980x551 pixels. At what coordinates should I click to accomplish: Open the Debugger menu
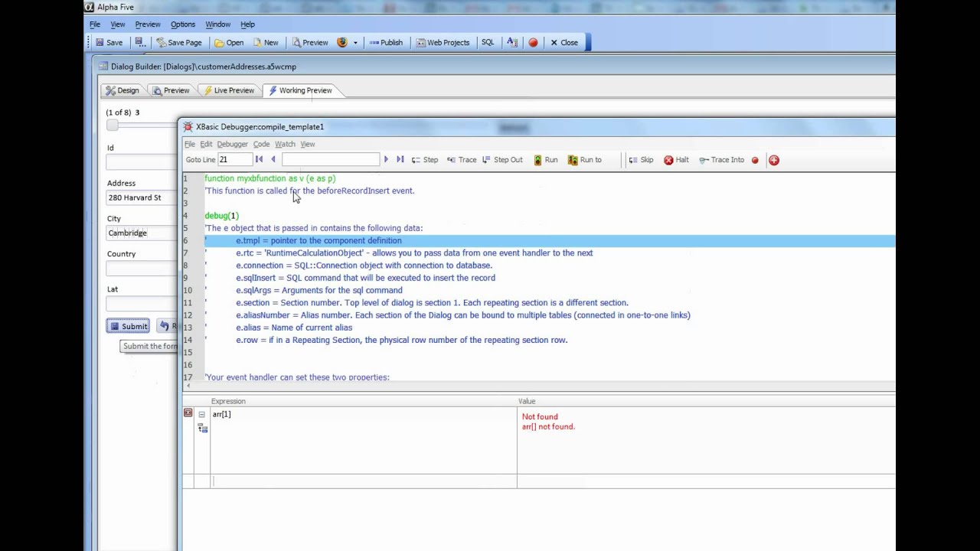[232, 144]
